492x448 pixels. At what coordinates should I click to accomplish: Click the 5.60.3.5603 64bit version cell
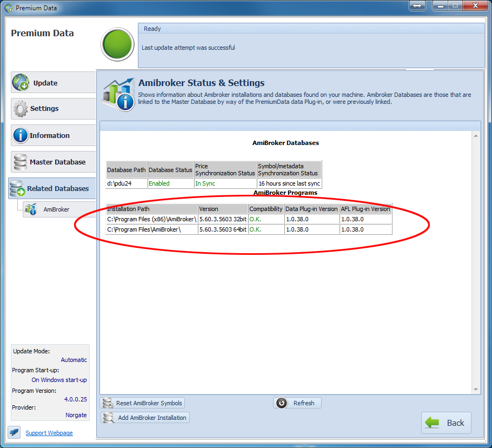223,229
